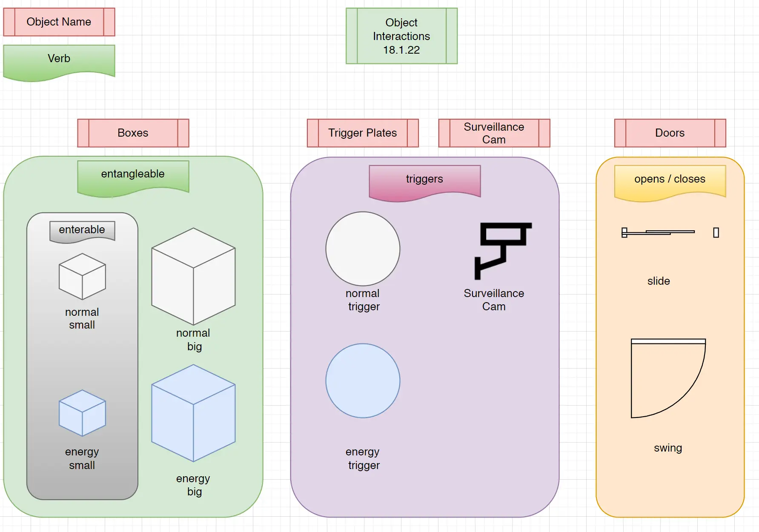Select the small white normal cube
This screenshot has height=532, width=759.
[x=82, y=277]
